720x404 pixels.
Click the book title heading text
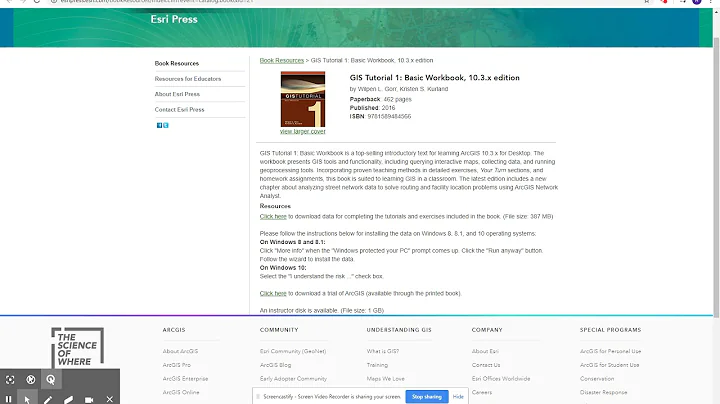[434, 78]
